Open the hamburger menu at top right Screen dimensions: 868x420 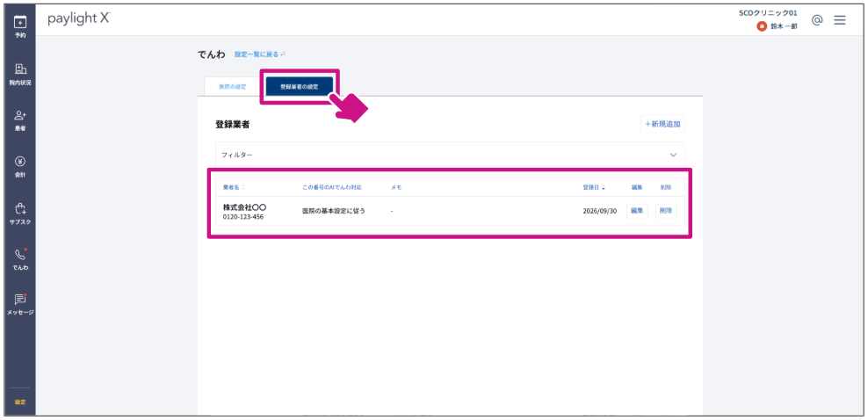840,20
